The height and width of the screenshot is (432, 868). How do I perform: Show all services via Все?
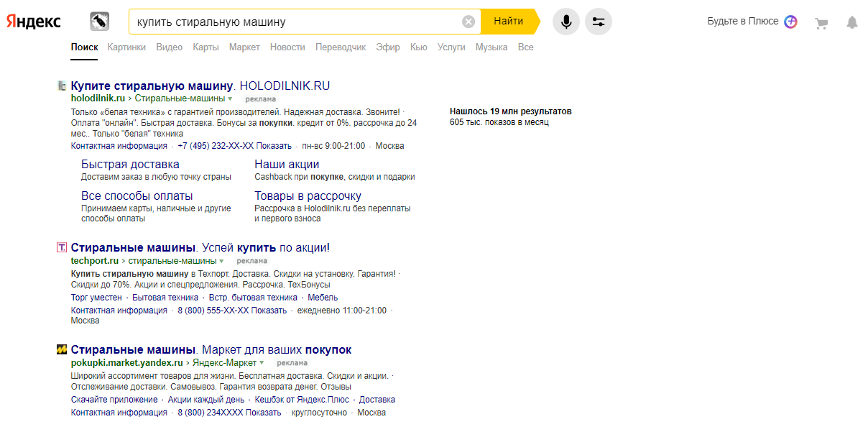click(x=526, y=47)
